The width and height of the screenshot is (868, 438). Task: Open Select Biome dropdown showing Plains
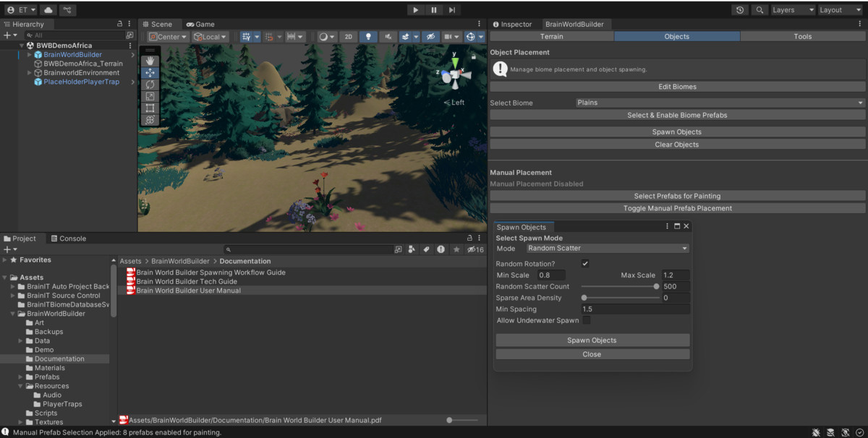point(720,103)
